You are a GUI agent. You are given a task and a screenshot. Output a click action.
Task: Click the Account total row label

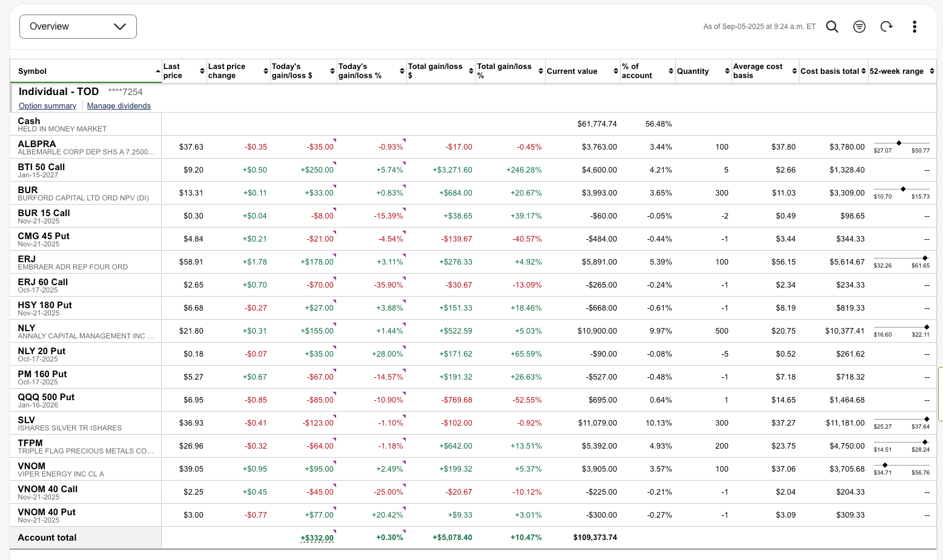tap(47, 538)
